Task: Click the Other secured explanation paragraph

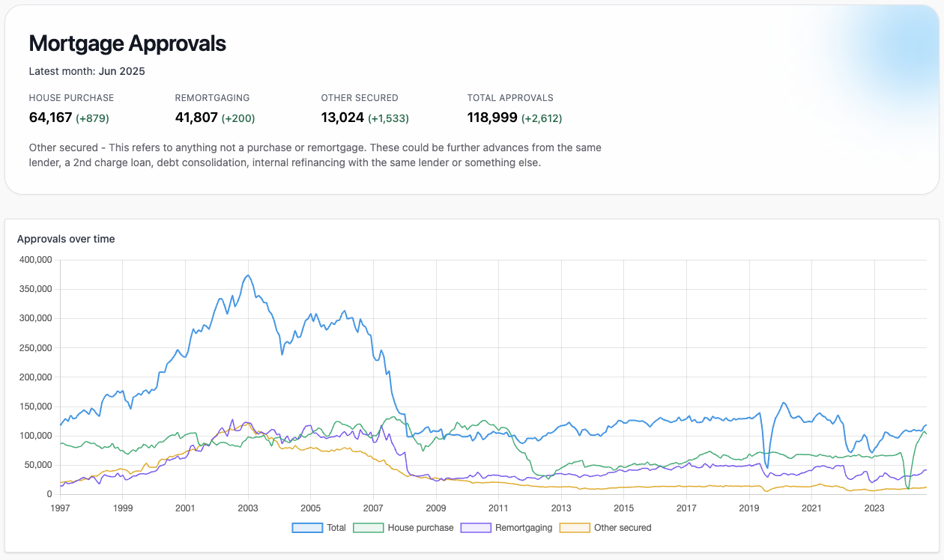Action: pos(315,155)
